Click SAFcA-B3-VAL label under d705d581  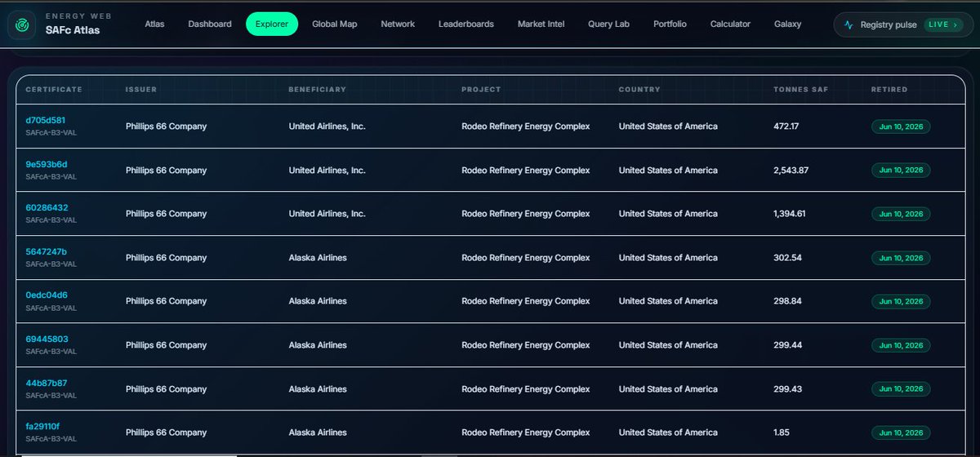coord(51,133)
